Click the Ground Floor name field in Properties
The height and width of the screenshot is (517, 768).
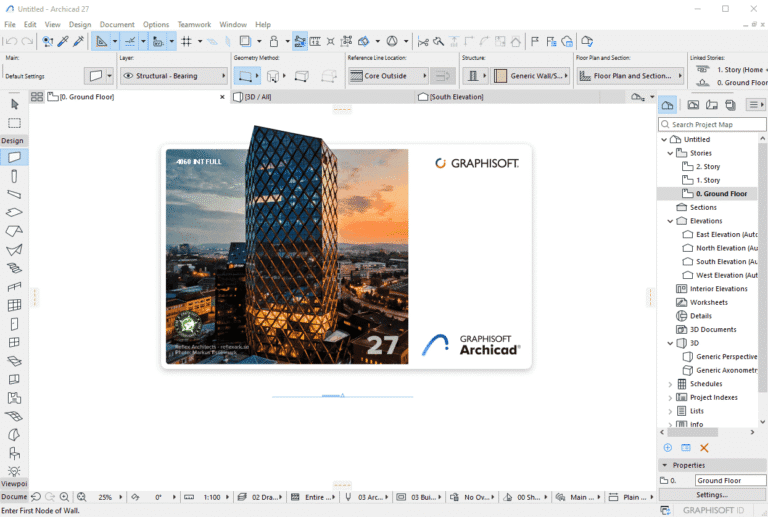(730, 480)
